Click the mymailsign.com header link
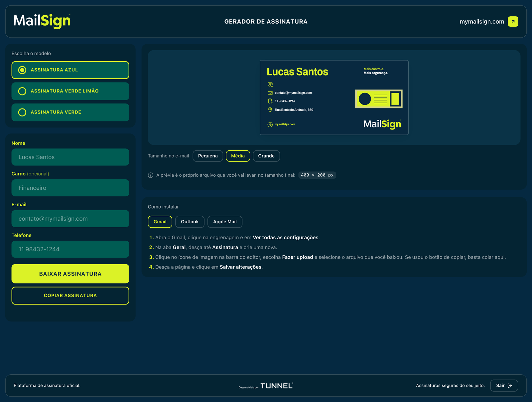Screen dimensions: 532x402 482,22
